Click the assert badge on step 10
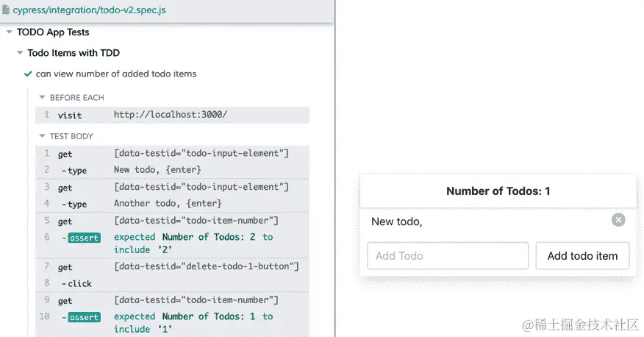 click(x=85, y=317)
